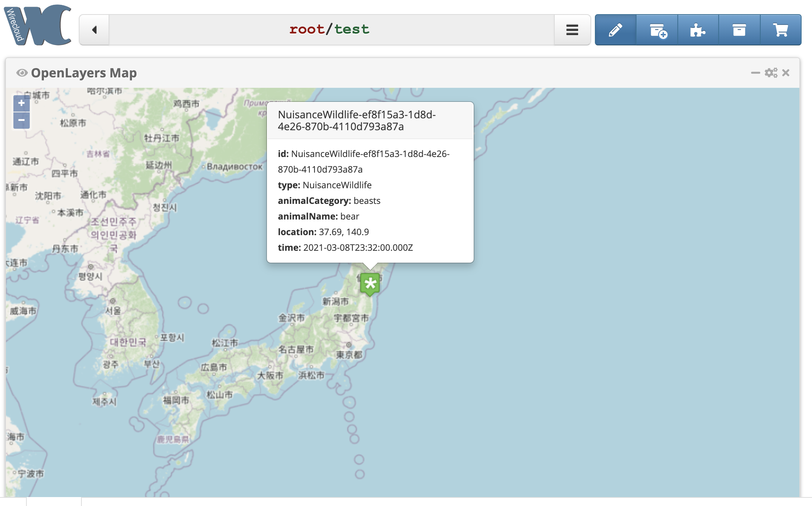This screenshot has height=506, width=812.
Task: Zoom out using the minus button
Action: 22,120
